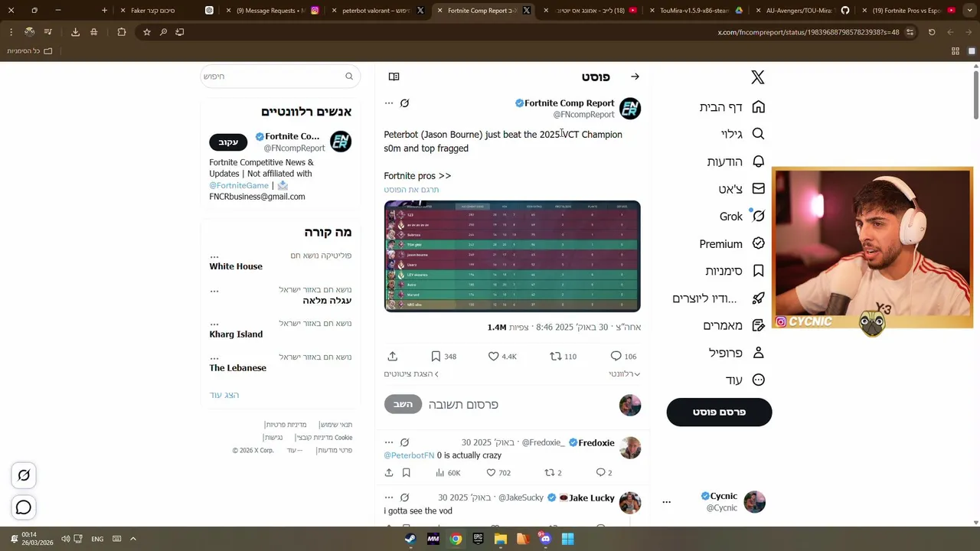
Task: Share the main Fortnite Comp Report post
Action: [393, 357]
